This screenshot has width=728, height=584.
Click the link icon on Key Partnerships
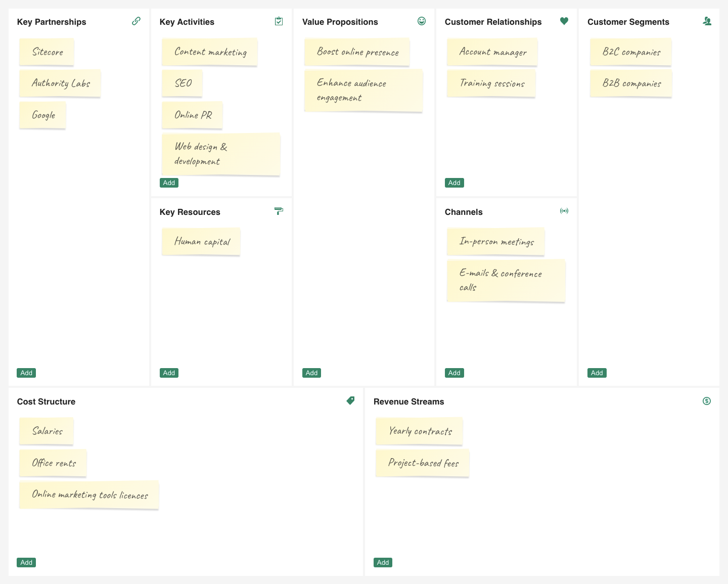(x=136, y=21)
